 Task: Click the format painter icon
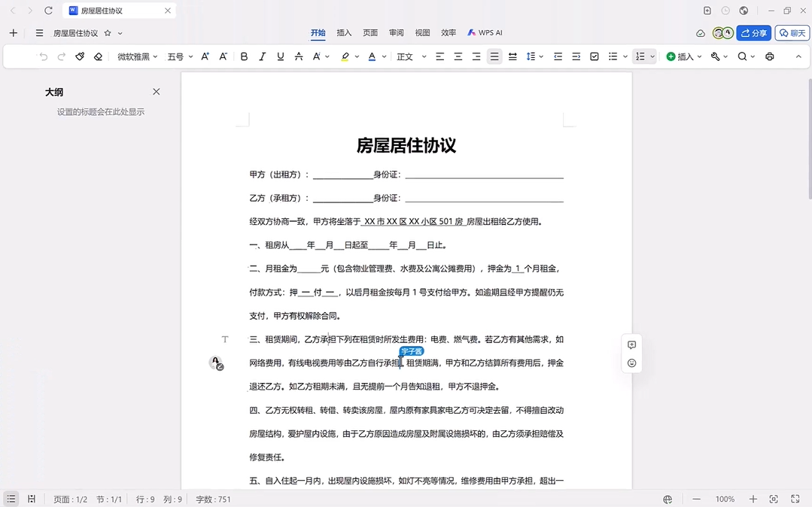click(80, 56)
